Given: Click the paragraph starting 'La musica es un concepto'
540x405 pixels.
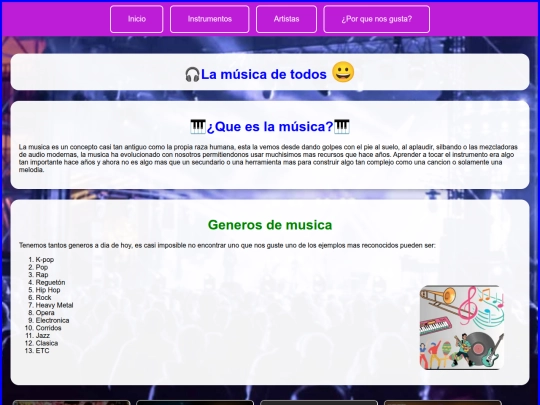Looking at the screenshot, I should coord(268,158).
